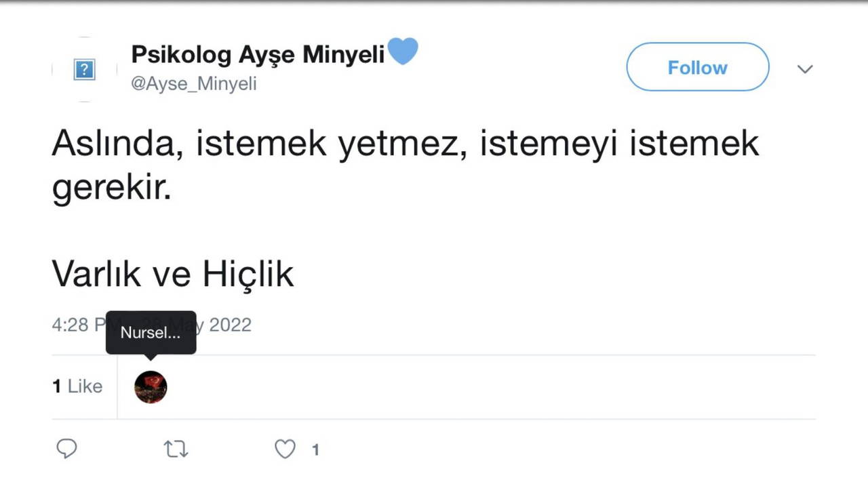Expand the tweet options chevron menu

(x=805, y=69)
